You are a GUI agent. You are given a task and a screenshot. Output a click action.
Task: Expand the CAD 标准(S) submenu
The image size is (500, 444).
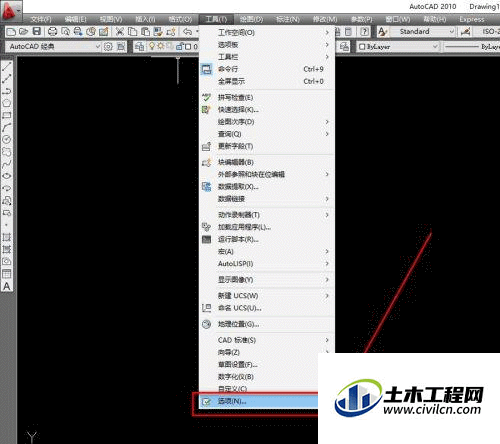click(x=267, y=340)
